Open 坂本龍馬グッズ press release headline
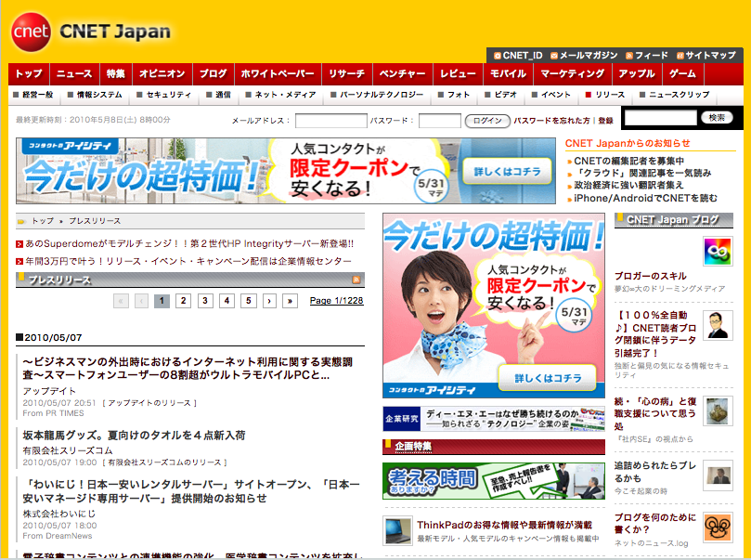The width and height of the screenshot is (751, 560). [134, 436]
